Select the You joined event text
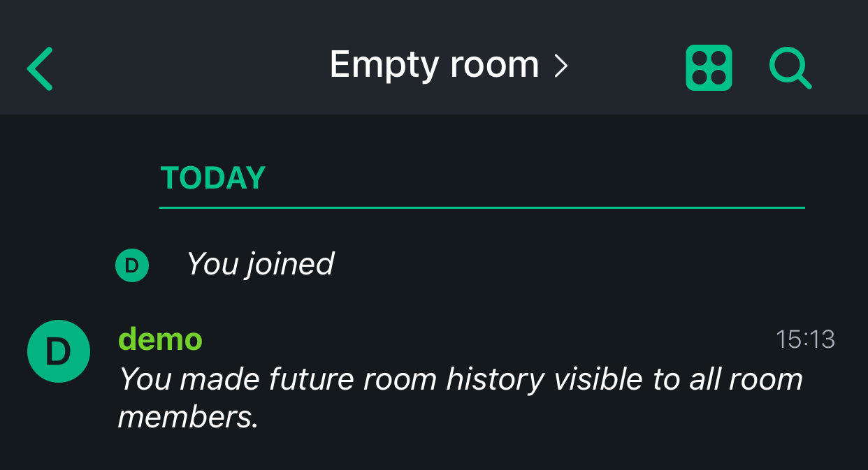This screenshot has width=868, height=470. pos(260,265)
